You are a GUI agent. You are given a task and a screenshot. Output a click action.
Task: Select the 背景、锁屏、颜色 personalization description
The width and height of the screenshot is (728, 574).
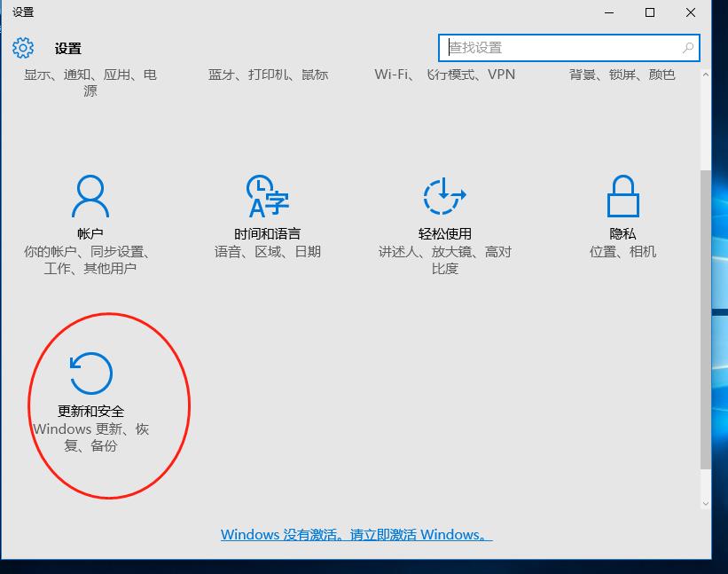coord(622,75)
